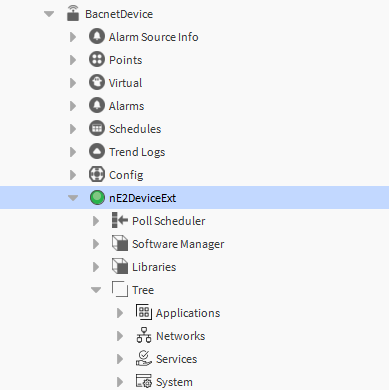The image size is (389, 390).
Task: Click the Software Manager cube icon
Action: pyautogui.click(x=120, y=243)
